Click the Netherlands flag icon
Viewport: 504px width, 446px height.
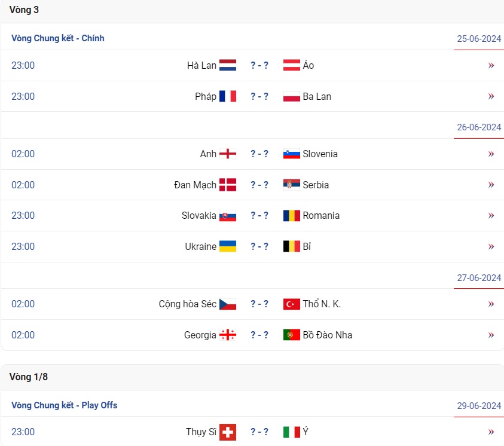click(228, 65)
